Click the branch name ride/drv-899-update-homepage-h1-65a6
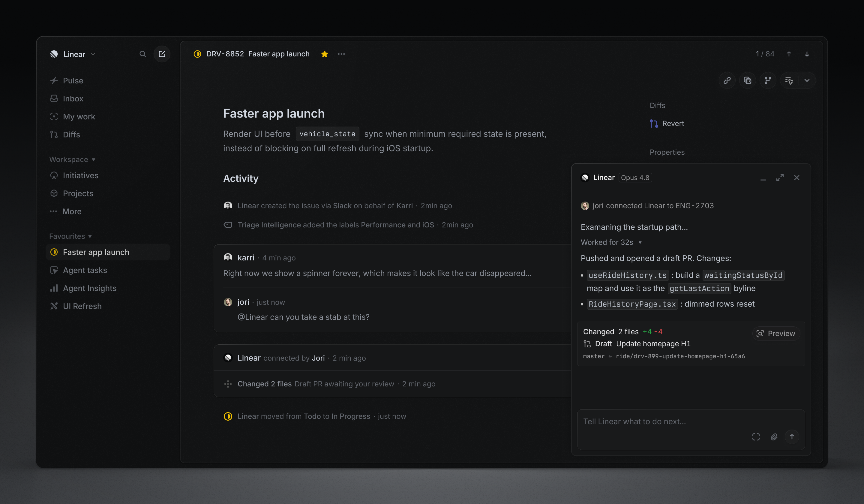864x504 pixels. click(680, 356)
